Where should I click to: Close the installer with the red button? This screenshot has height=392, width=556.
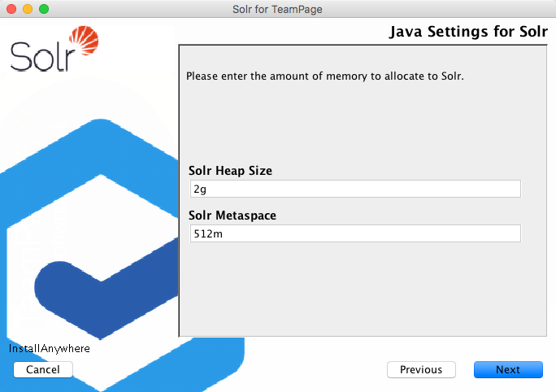click(x=11, y=8)
